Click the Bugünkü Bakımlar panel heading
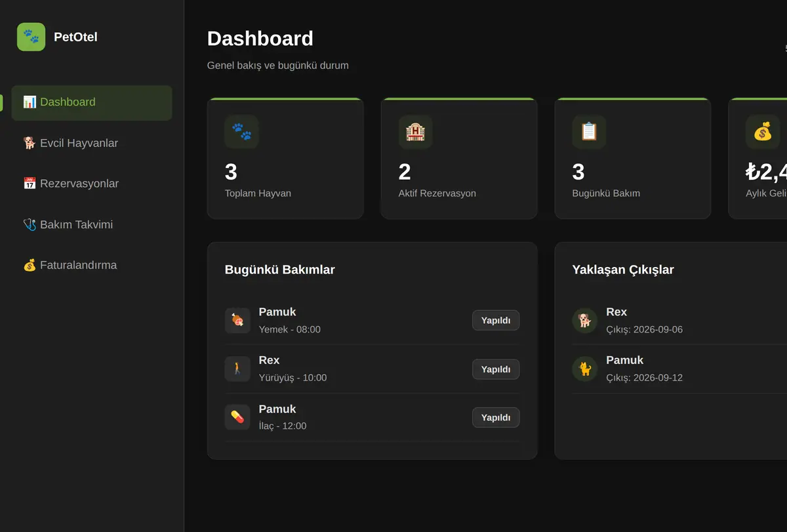The width and height of the screenshot is (787, 532). tap(280, 270)
